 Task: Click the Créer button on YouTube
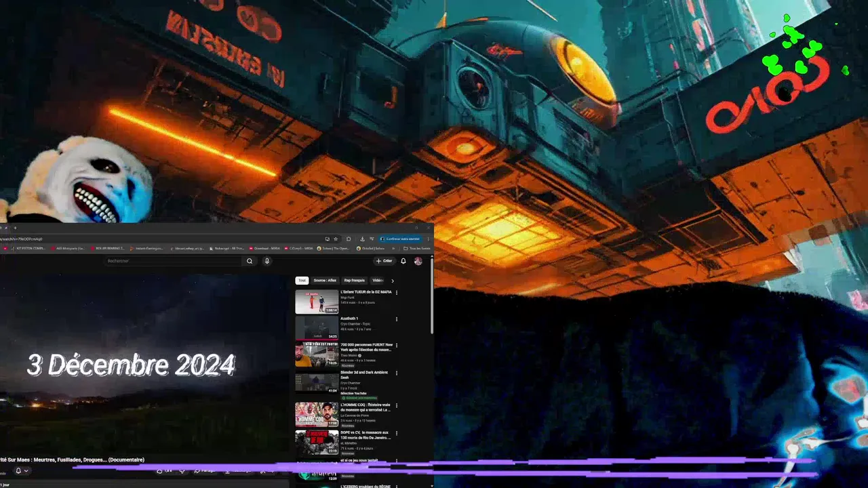point(384,261)
